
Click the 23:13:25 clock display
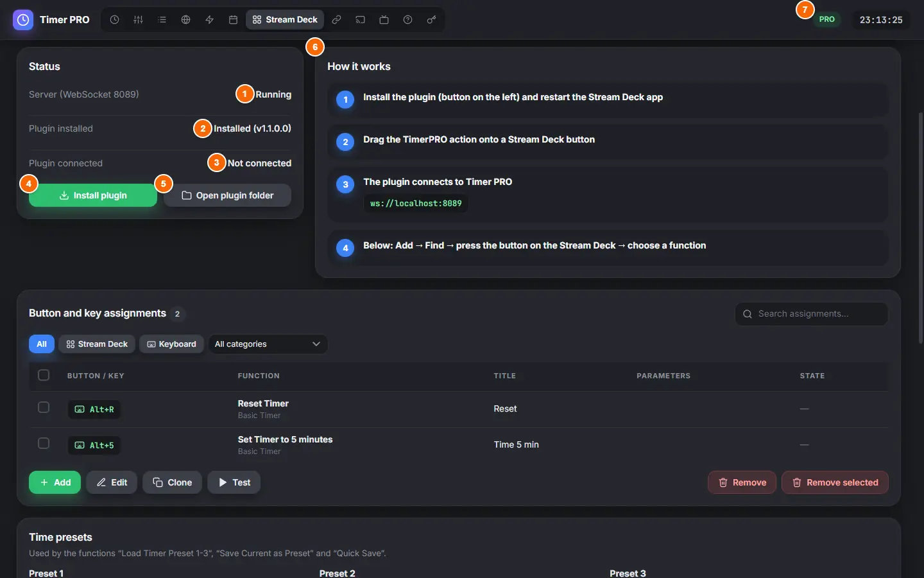click(x=881, y=20)
